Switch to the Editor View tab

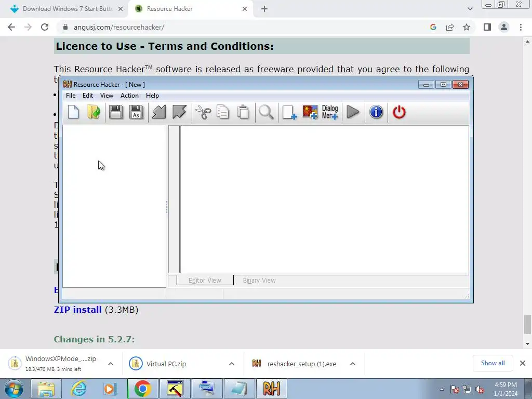(205, 280)
